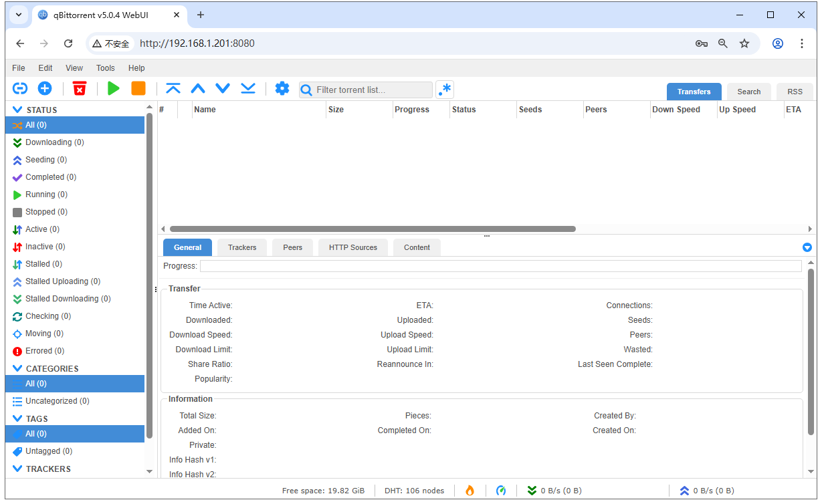Hide the detail panel with the blue chevron
The width and height of the screenshot is (822, 504).
click(x=807, y=247)
